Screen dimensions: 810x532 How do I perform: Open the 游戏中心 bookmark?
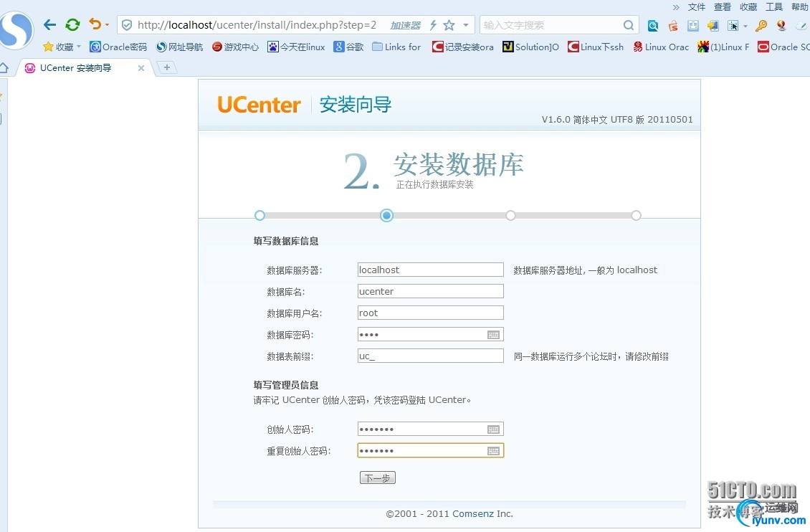tap(235, 47)
